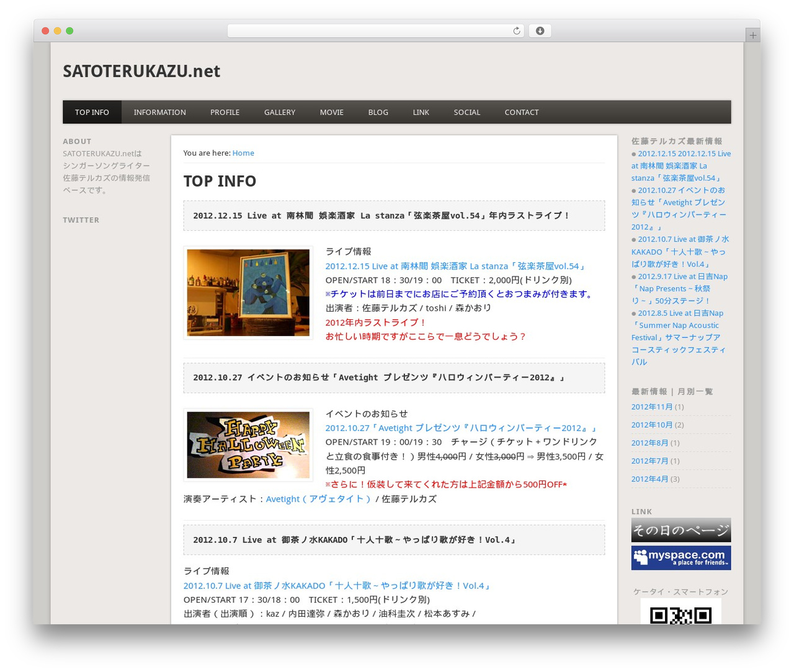
Task: Open the CONTACT menu item
Action: [x=521, y=112]
